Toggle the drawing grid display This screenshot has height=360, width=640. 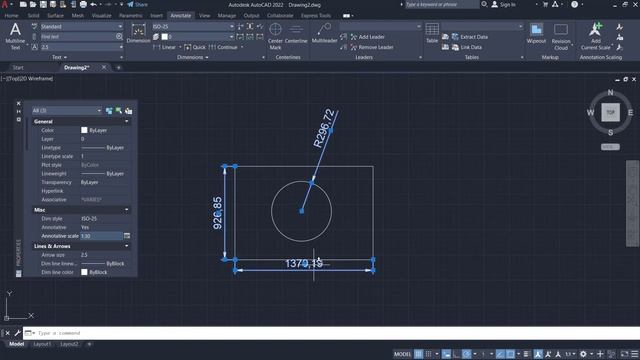pyautogui.click(x=418, y=354)
